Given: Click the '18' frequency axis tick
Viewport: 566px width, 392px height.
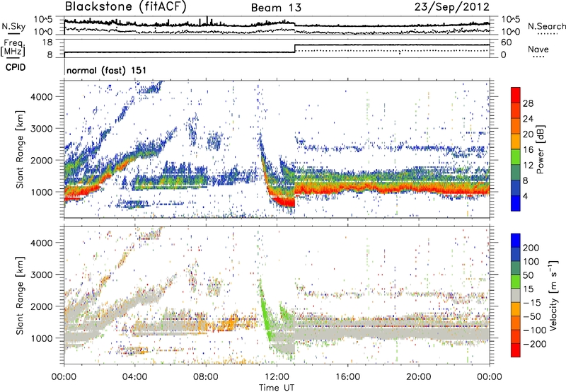Looking at the screenshot, I should (47, 42).
